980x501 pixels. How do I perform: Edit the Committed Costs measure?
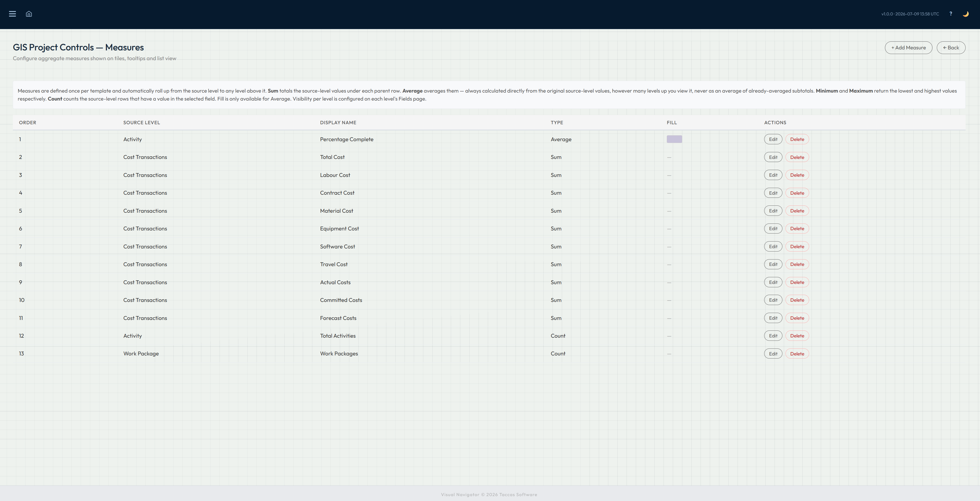point(773,300)
